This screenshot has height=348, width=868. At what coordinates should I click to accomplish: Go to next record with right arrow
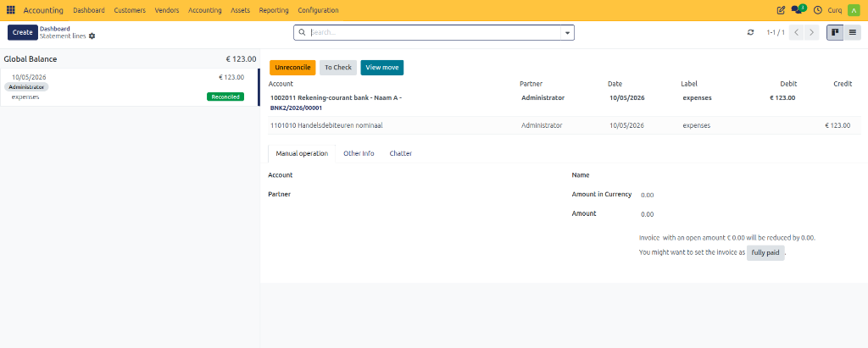pyautogui.click(x=811, y=33)
